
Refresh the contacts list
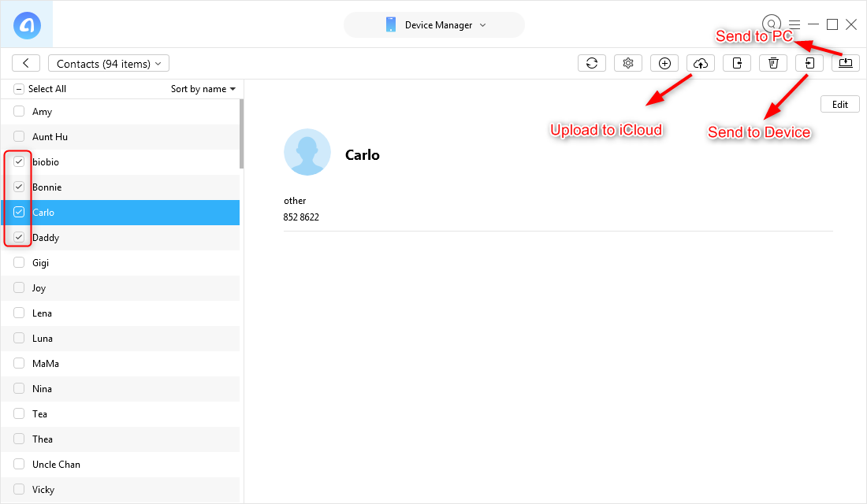[592, 63]
